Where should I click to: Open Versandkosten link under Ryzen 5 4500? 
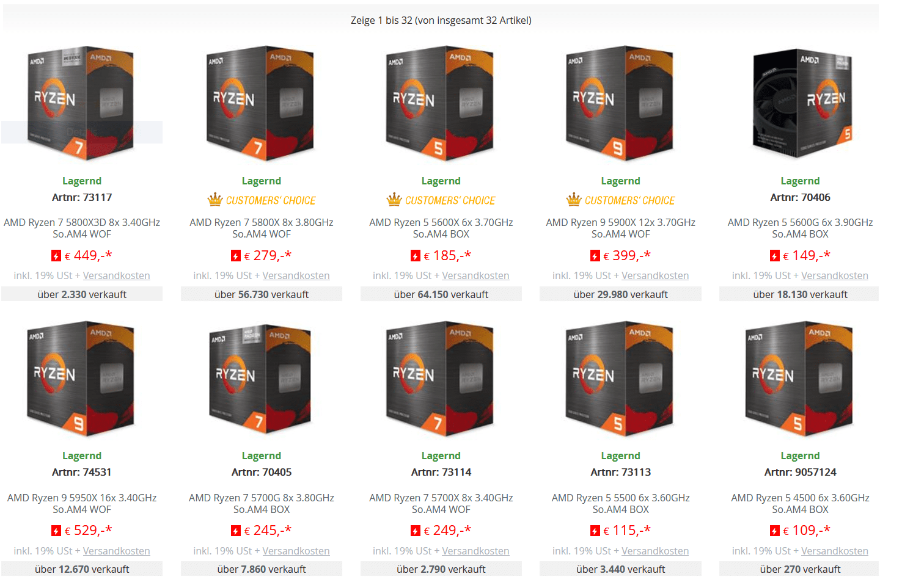835,551
